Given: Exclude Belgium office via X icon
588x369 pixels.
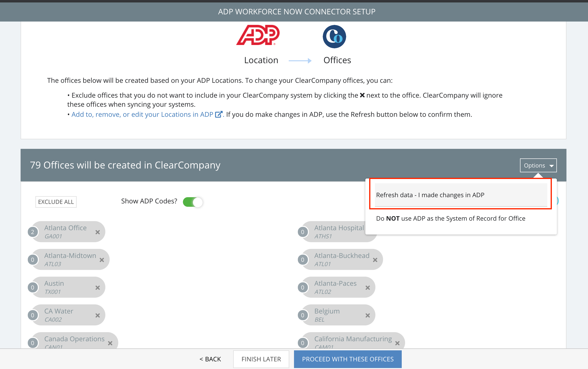Looking at the screenshot, I should pyautogui.click(x=367, y=316).
